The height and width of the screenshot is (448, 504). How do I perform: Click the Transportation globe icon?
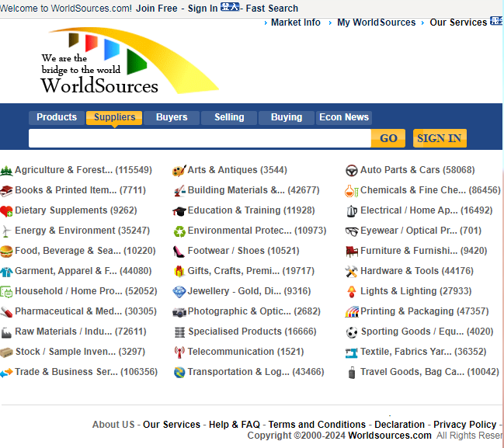(179, 373)
